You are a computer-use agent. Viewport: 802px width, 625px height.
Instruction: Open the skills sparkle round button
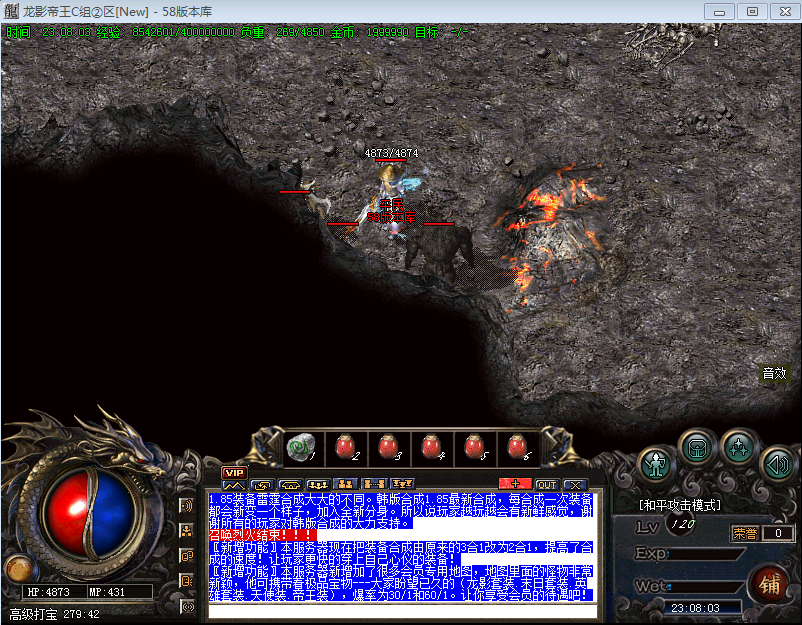coord(738,447)
